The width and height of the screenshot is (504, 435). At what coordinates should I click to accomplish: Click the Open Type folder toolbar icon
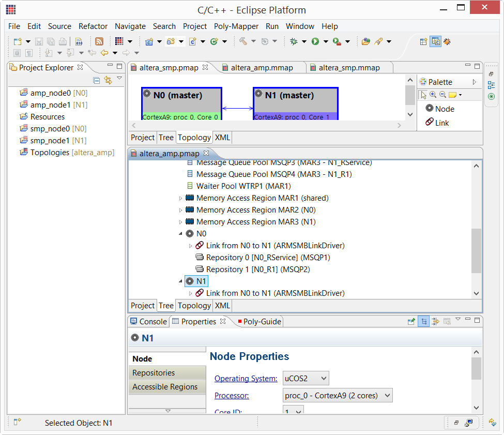pos(366,41)
